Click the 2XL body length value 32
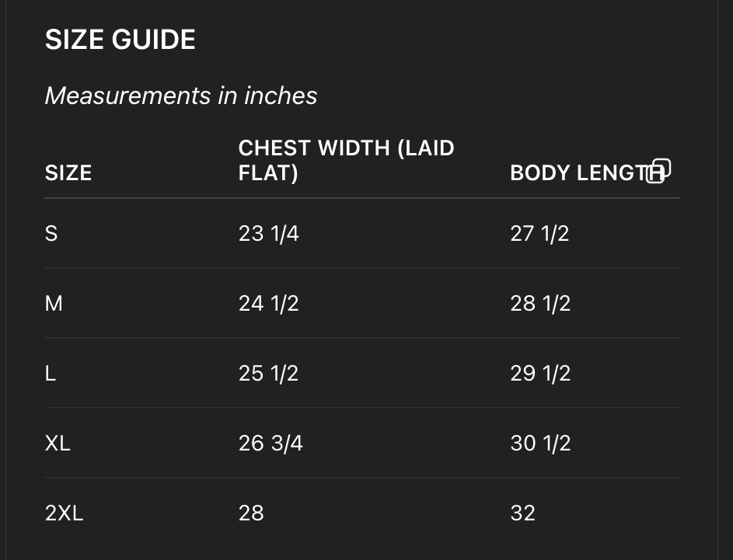 click(x=522, y=513)
